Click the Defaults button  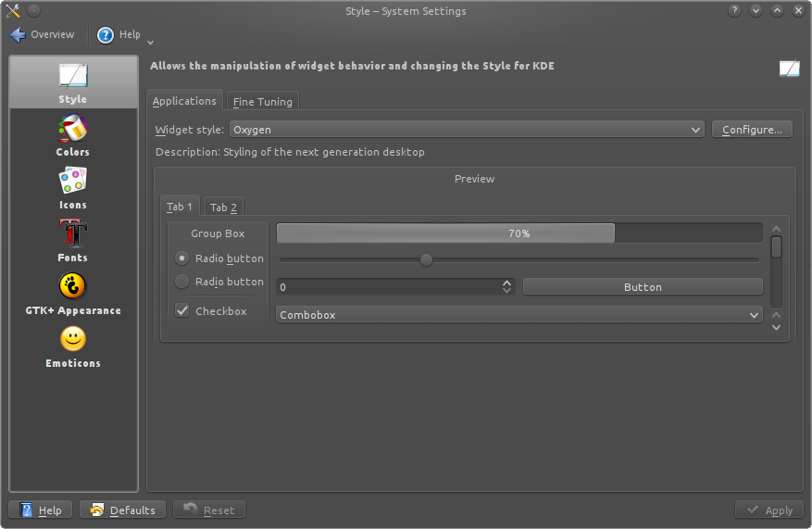click(123, 510)
